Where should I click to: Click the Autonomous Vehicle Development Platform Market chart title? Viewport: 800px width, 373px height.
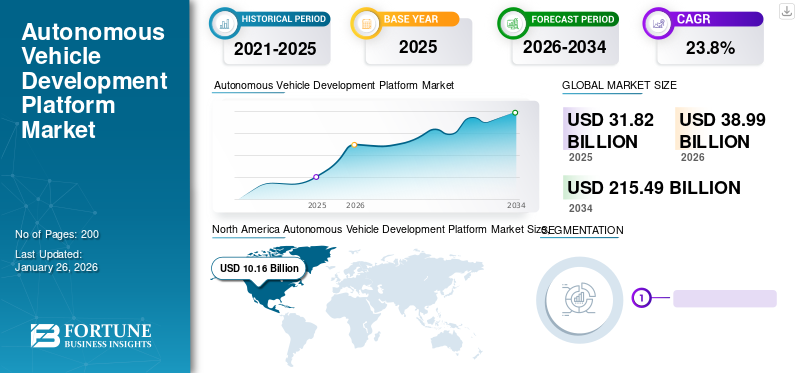[x=334, y=85]
